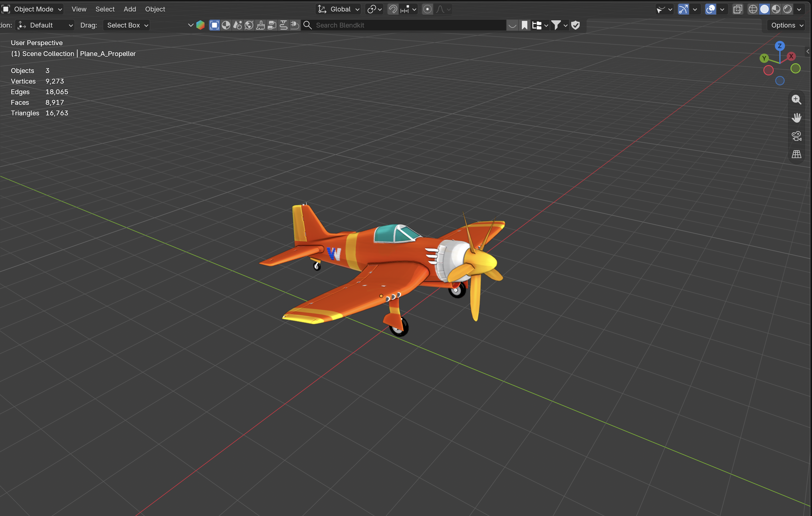812x516 pixels.
Task: Toggle Show Gizmo button
Action: pos(683,9)
